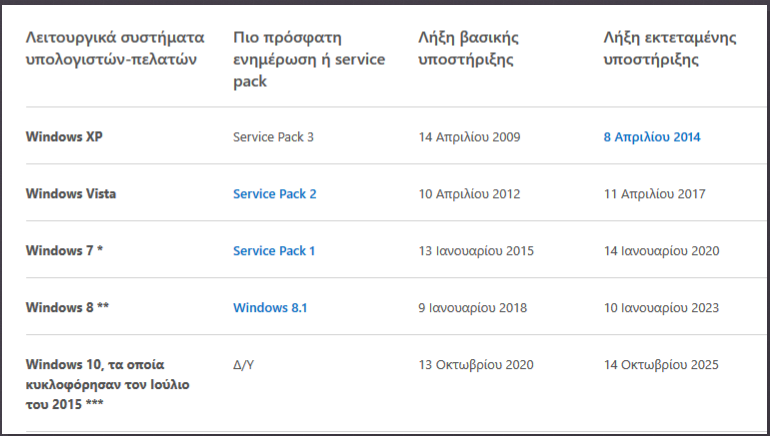Follow the Windows 8.1 link
770x436 pixels.
point(270,307)
